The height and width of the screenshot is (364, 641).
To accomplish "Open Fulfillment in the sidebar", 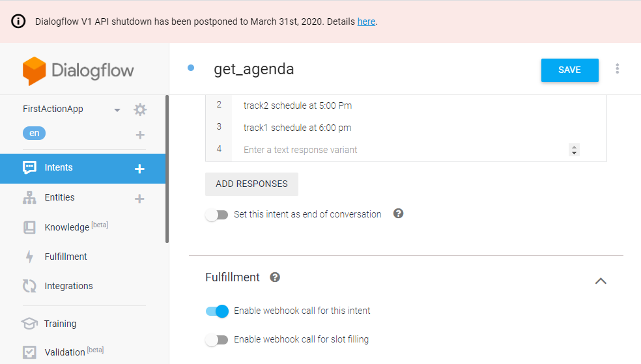I will click(x=65, y=257).
